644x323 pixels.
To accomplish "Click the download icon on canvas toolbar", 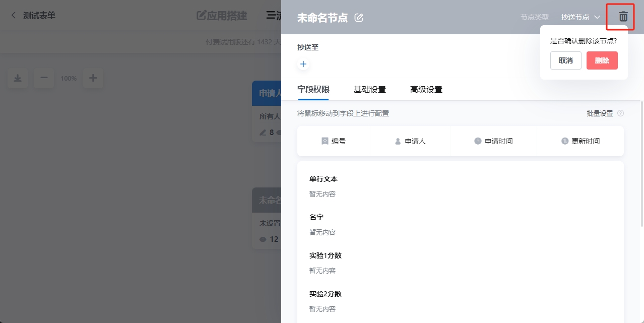I will (18, 78).
